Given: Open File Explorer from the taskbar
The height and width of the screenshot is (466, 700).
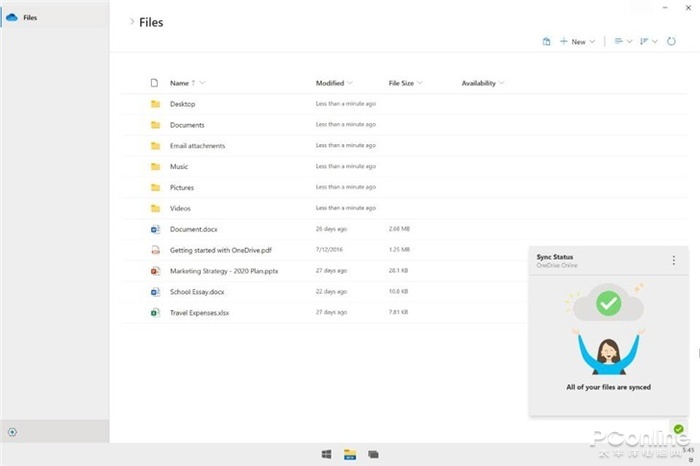Looking at the screenshot, I should (x=350, y=454).
